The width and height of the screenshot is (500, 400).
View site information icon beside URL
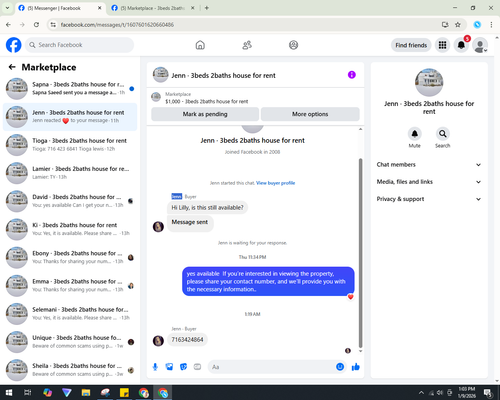click(53, 25)
